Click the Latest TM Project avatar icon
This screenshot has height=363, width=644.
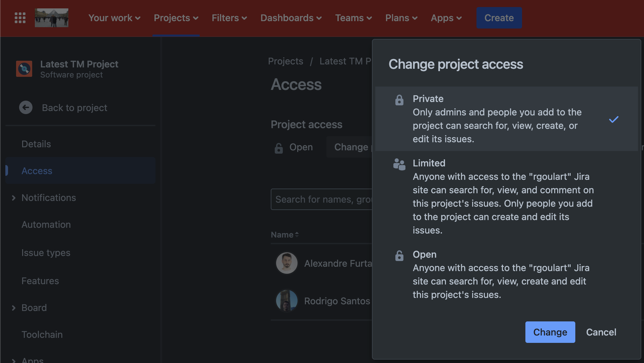click(24, 69)
